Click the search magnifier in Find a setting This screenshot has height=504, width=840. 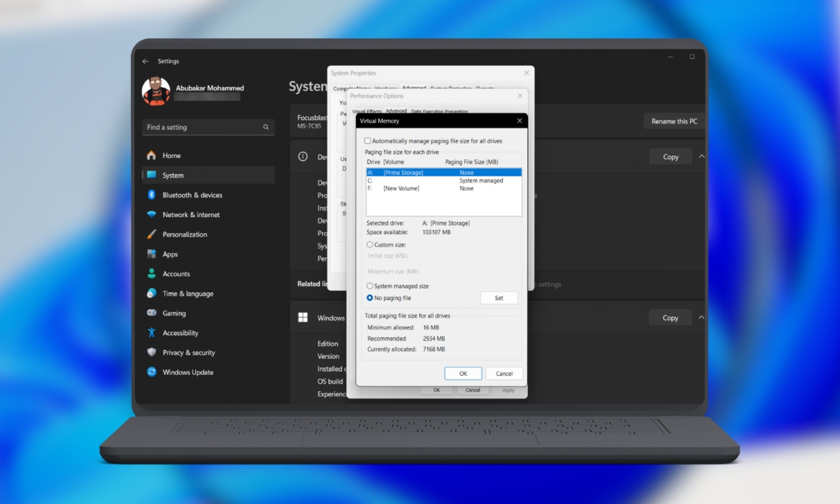[266, 127]
